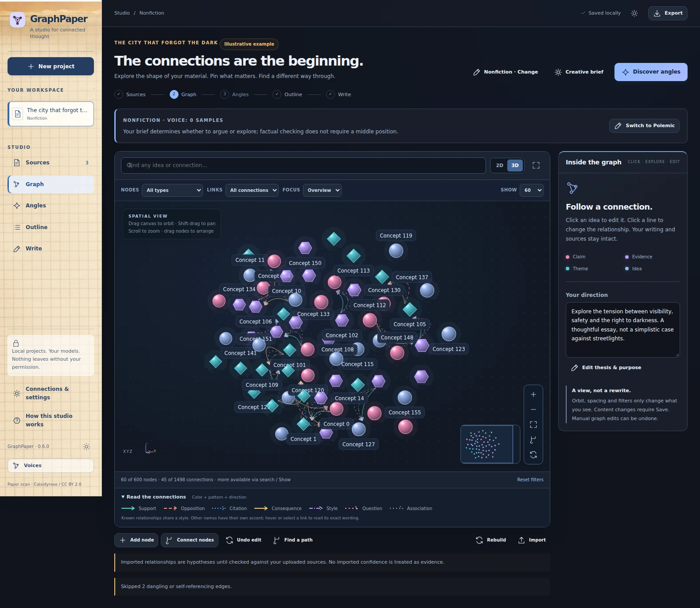Screen dimensions: 700x608
Task: Zoom in with the plus graph control
Action: pyautogui.click(x=533, y=394)
